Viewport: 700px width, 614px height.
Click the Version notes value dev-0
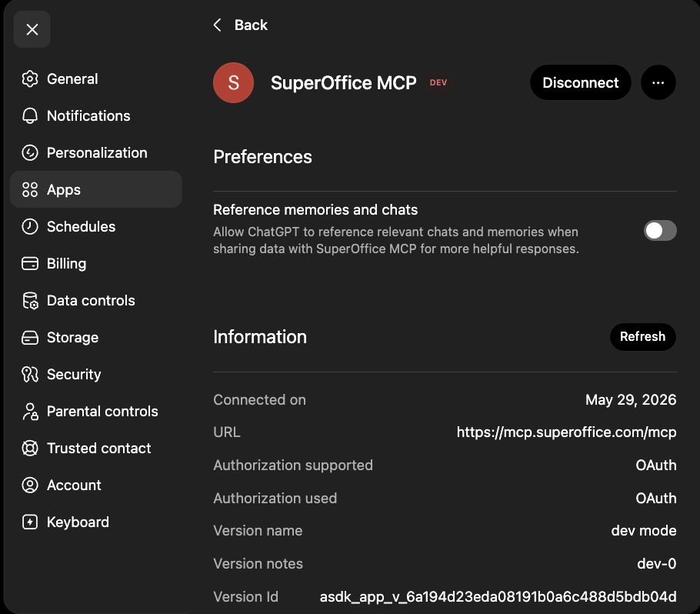656,563
